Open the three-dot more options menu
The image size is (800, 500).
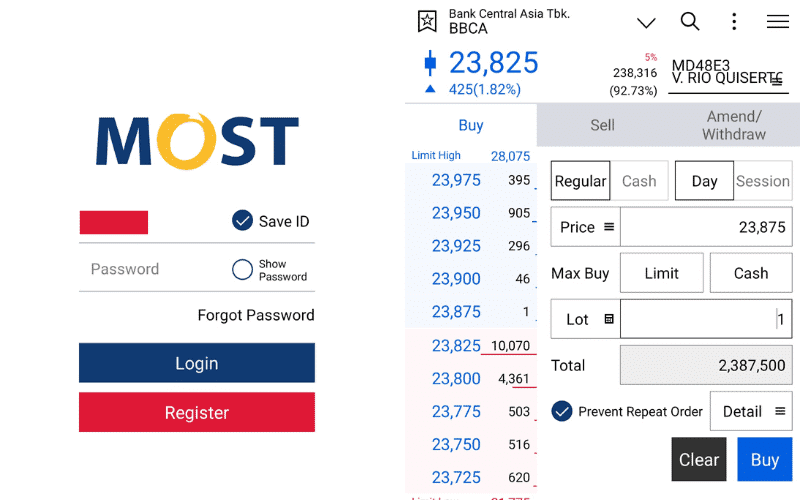[734, 21]
